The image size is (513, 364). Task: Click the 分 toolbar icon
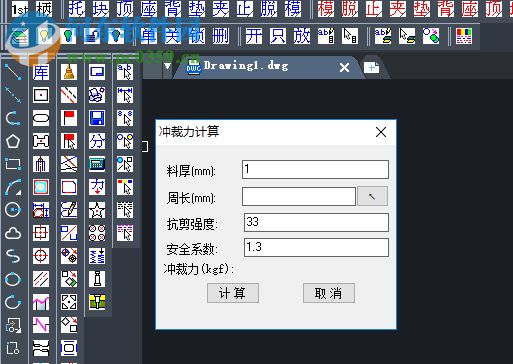[x=97, y=141]
